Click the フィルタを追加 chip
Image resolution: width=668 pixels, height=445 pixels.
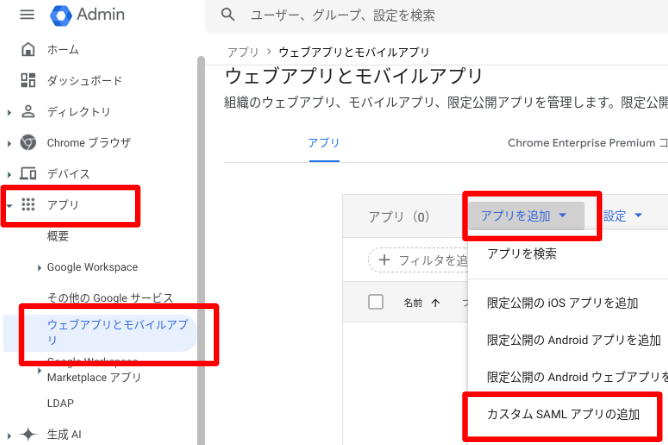coord(418,260)
